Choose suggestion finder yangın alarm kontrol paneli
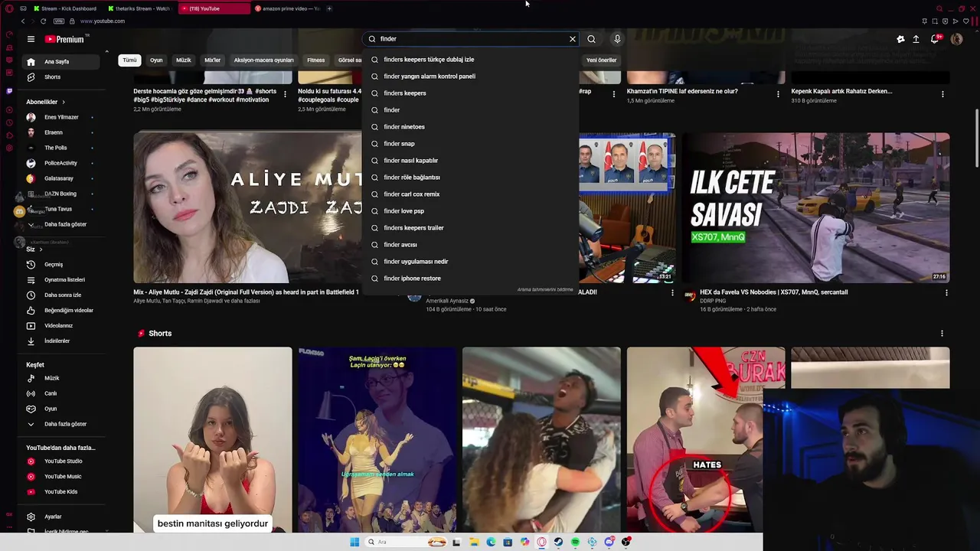 pos(470,77)
